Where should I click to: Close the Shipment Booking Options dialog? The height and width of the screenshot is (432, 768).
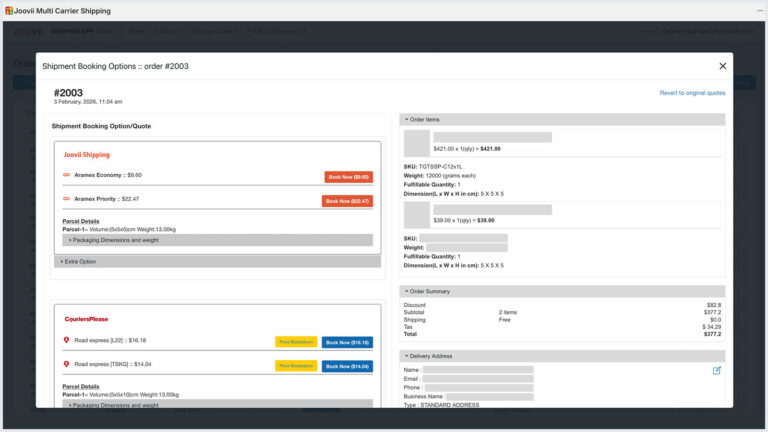(x=722, y=66)
